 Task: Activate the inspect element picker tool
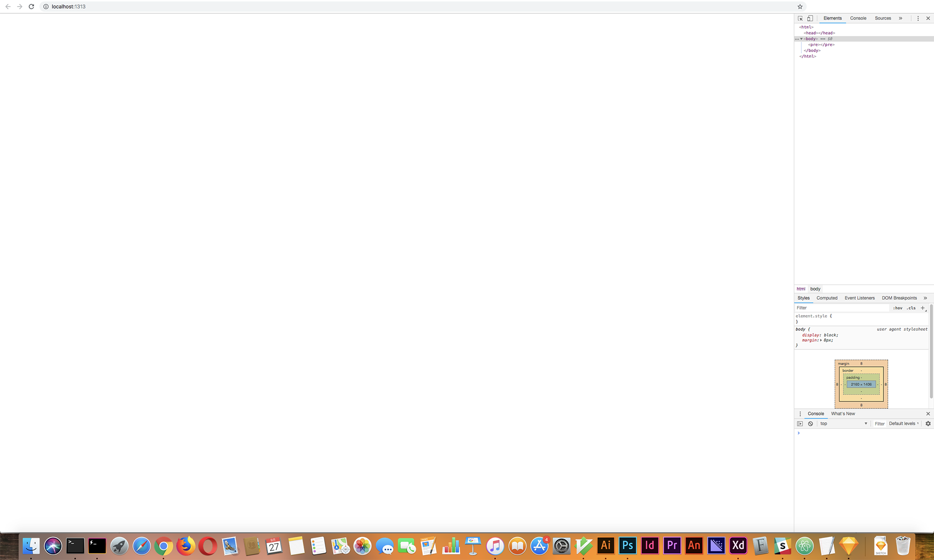pyautogui.click(x=800, y=18)
